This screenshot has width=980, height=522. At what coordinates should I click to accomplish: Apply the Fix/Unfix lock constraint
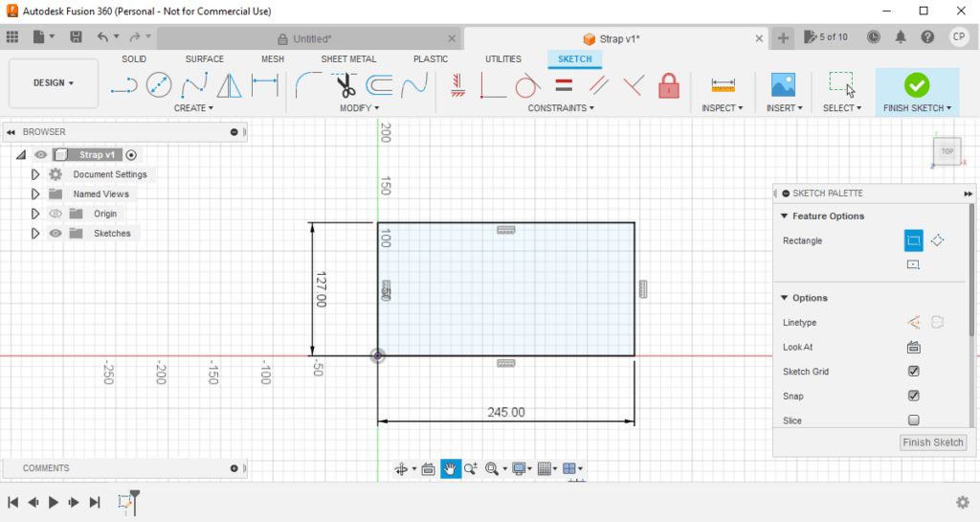pyautogui.click(x=668, y=86)
